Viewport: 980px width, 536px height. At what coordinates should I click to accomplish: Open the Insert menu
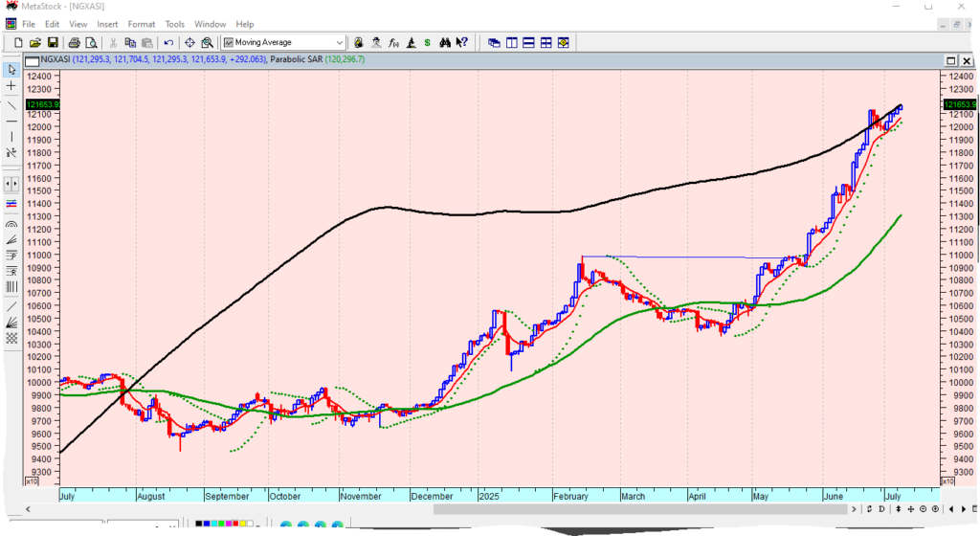107,24
